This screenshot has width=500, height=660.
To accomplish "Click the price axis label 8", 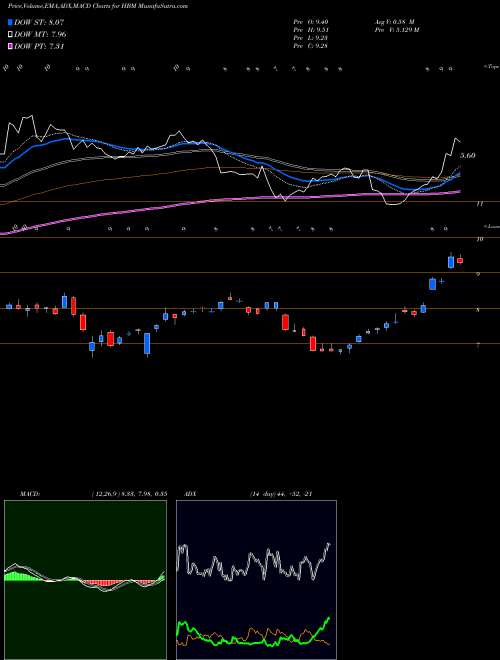I will click(x=478, y=310).
